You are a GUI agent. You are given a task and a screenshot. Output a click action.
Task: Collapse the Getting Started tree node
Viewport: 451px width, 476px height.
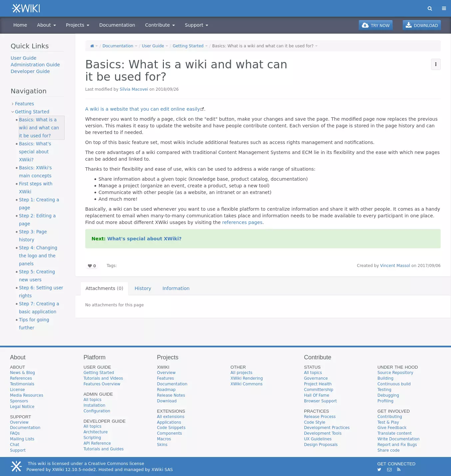pyautogui.click(x=13, y=112)
